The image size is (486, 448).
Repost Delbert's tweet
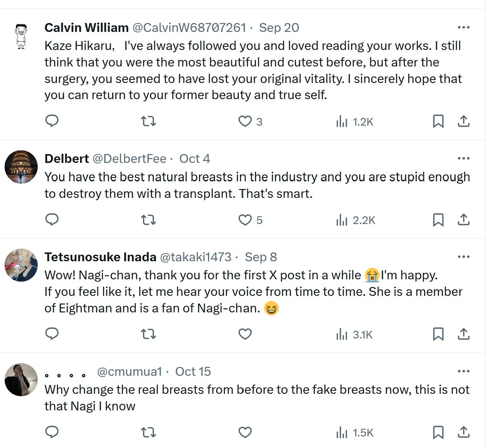coord(148,220)
